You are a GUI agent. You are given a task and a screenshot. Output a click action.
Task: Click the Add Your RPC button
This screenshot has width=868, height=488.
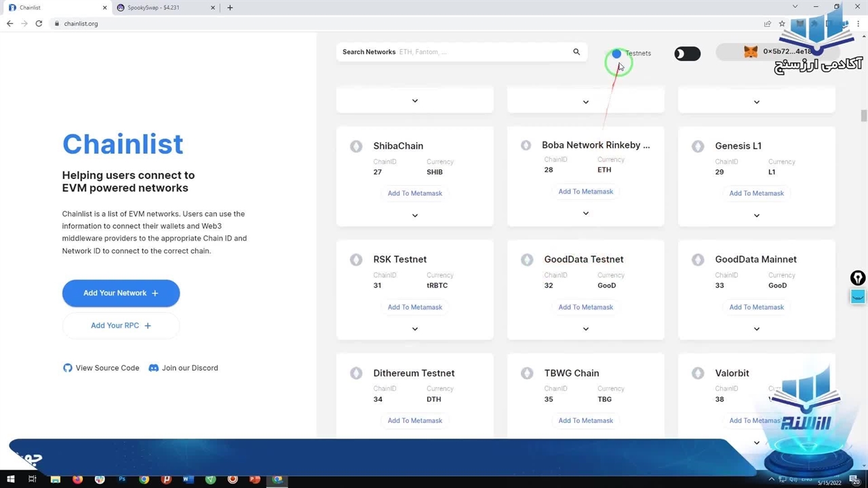pyautogui.click(x=121, y=325)
